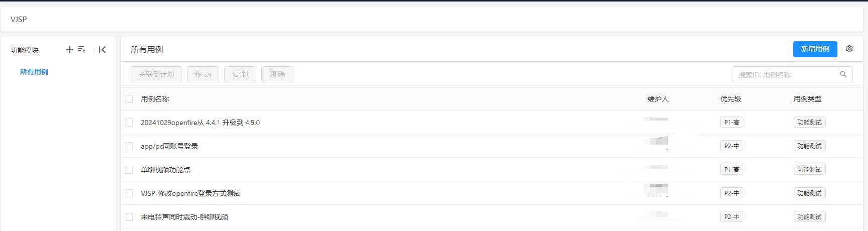This screenshot has width=868, height=231.
Task: Open the module sort options icon
Action: (x=82, y=50)
